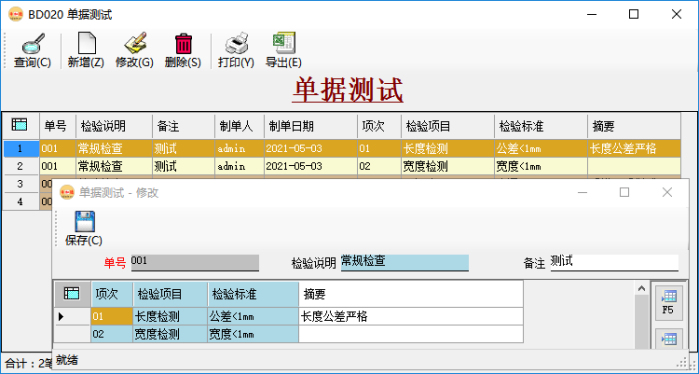Viewport: 699px width, 374px height.
Task: Click dialog scrollbar up arrow
Action: tap(641, 288)
